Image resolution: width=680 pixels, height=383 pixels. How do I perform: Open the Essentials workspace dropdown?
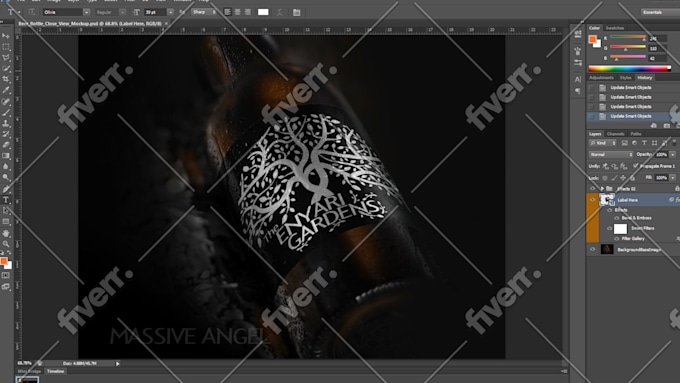pos(660,12)
